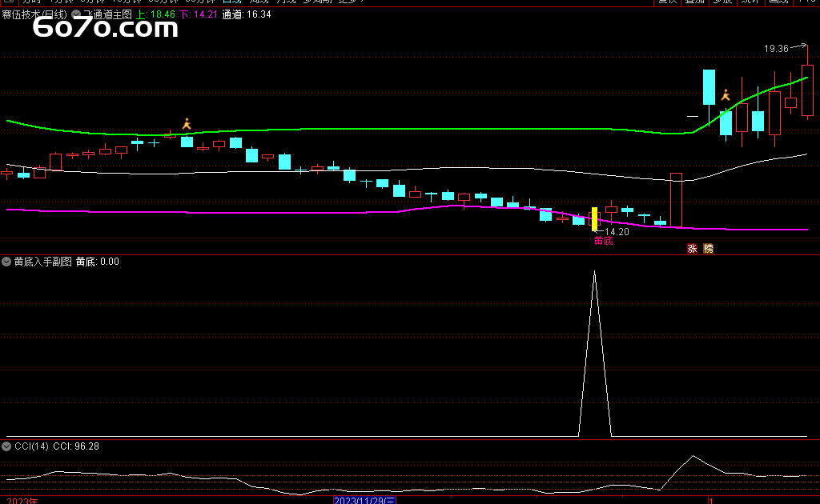Image resolution: width=820 pixels, height=504 pixels.
Task: Click the 2023/11/29 date marker on time axis
Action: tap(365, 500)
